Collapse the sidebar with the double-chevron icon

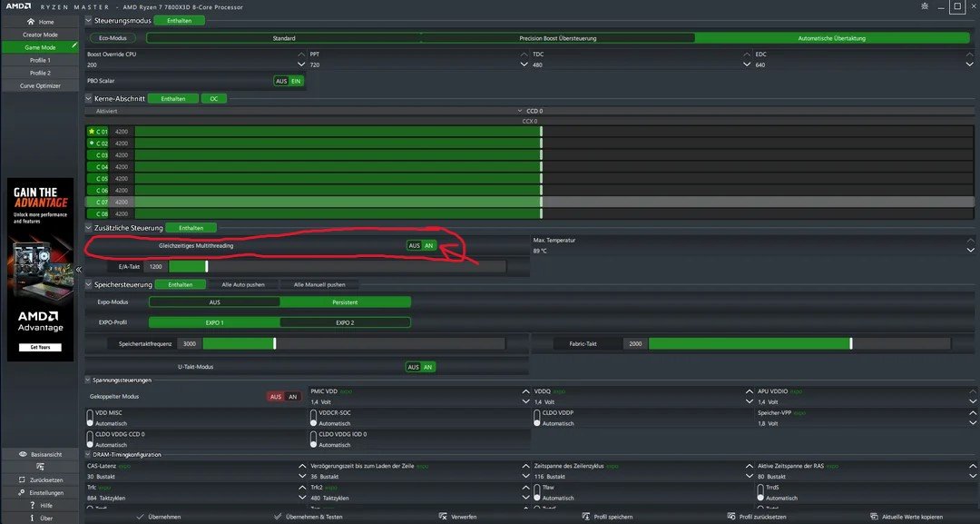(79, 270)
